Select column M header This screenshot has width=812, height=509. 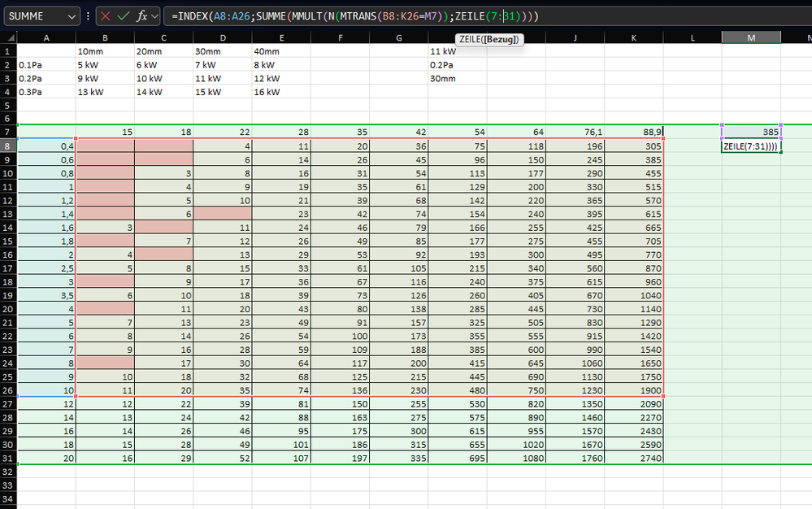pos(751,37)
